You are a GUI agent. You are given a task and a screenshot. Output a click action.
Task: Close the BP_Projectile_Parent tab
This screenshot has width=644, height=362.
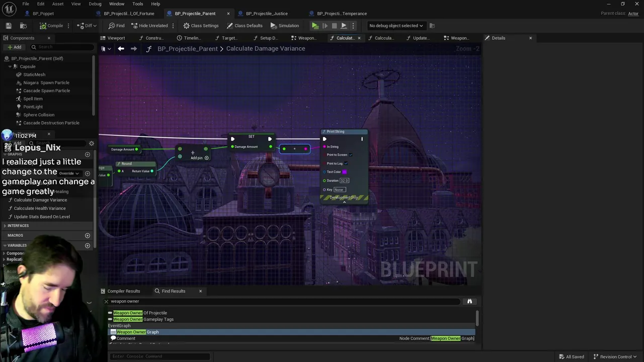coord(228,14)
